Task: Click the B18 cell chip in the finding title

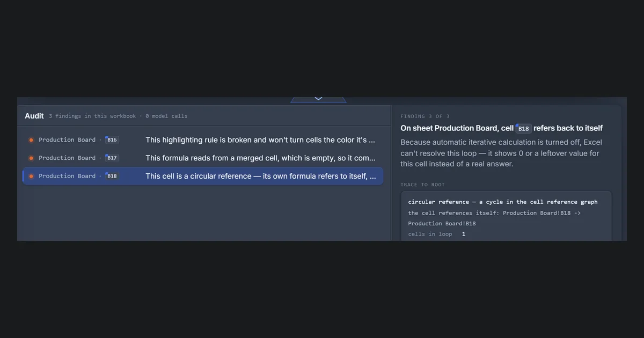Action: coord(523,129)
